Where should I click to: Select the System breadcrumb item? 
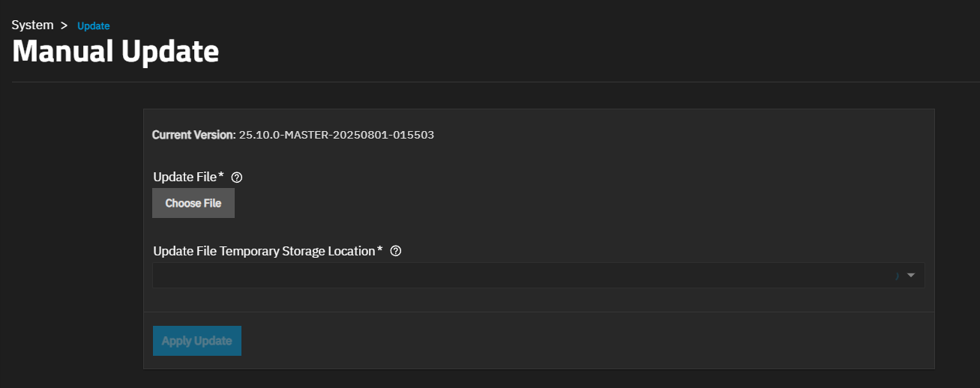[32, 25]
